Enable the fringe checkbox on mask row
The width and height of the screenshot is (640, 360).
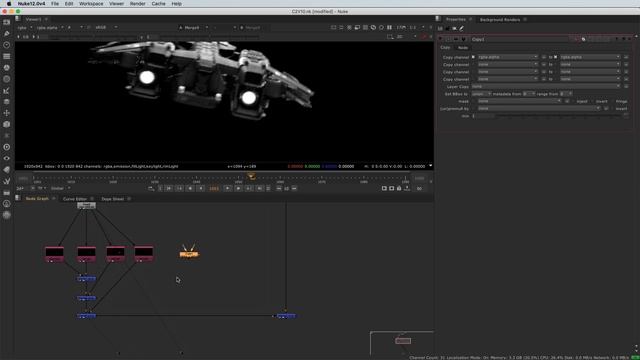(613, 101)
